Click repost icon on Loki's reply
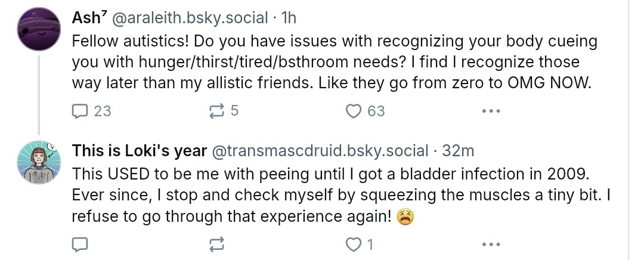The height and width of the screenshot is (260, 644). tap(218, 244)
